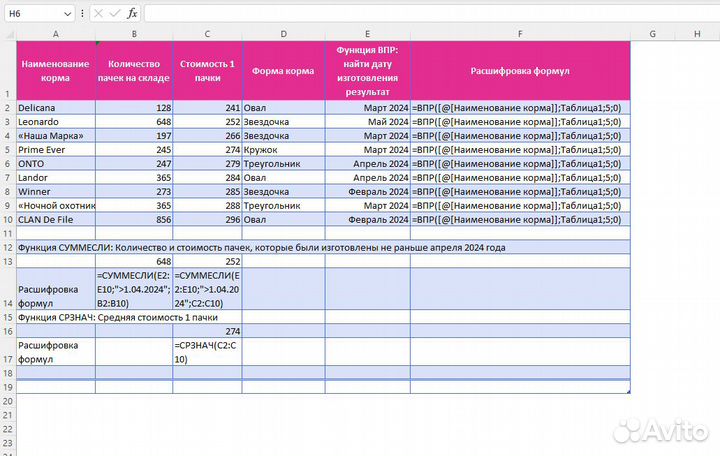
Task: Select average result cell 274 in row 16
Action: (207, 331)
